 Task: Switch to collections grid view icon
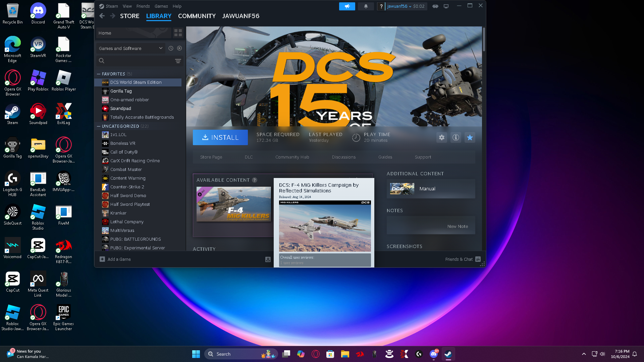(x=178, y=33)
